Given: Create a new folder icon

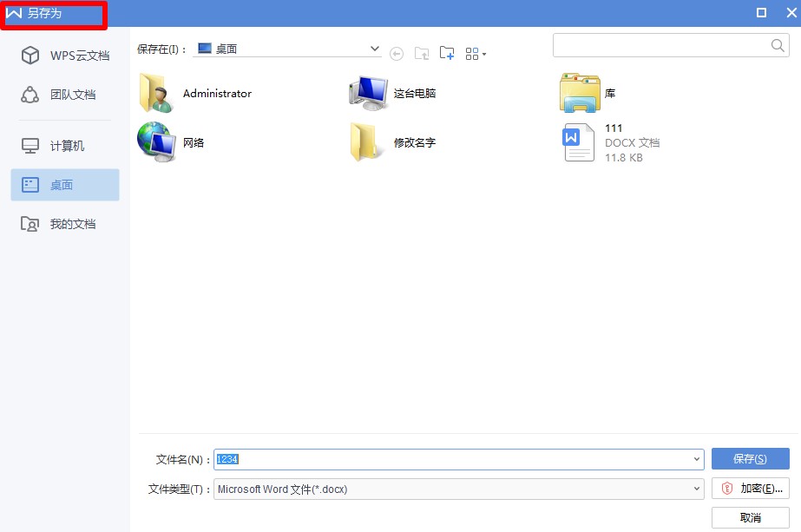Looking at the screenshot, I should tap(447, 53).
